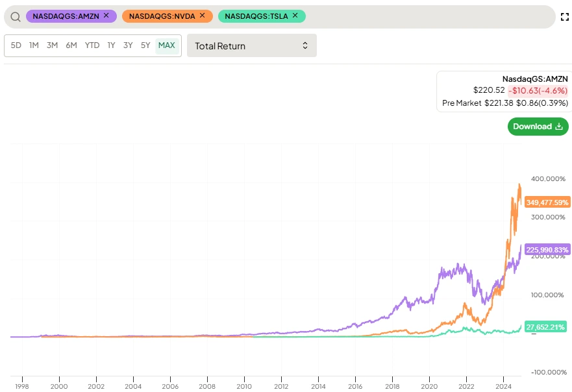Click the 100,000% y-axis label

pos(547,295)
